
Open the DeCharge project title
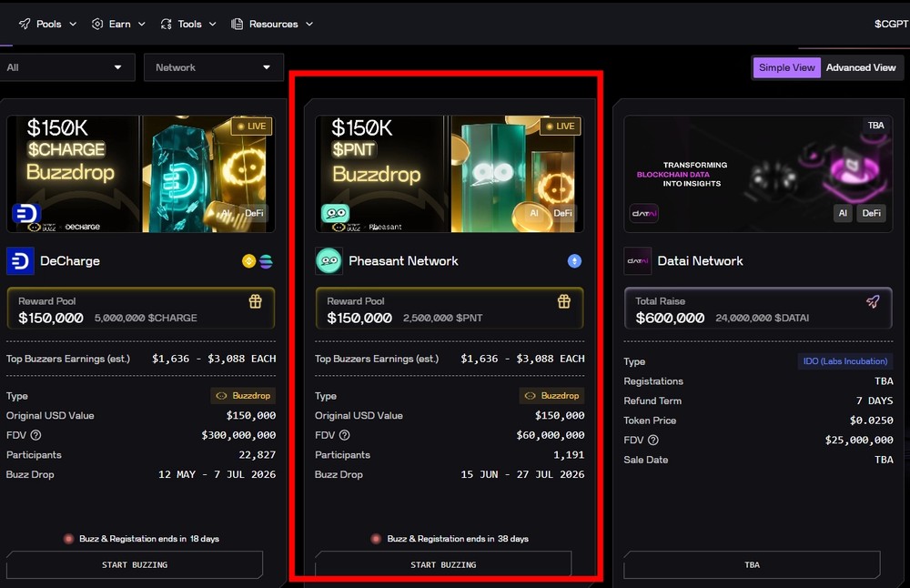70,261
